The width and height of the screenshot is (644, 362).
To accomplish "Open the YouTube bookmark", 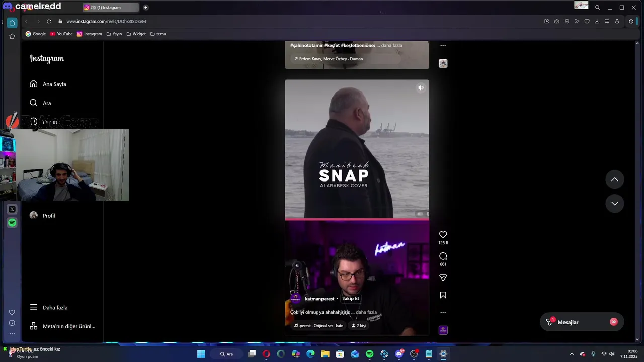I will [61, 34].
